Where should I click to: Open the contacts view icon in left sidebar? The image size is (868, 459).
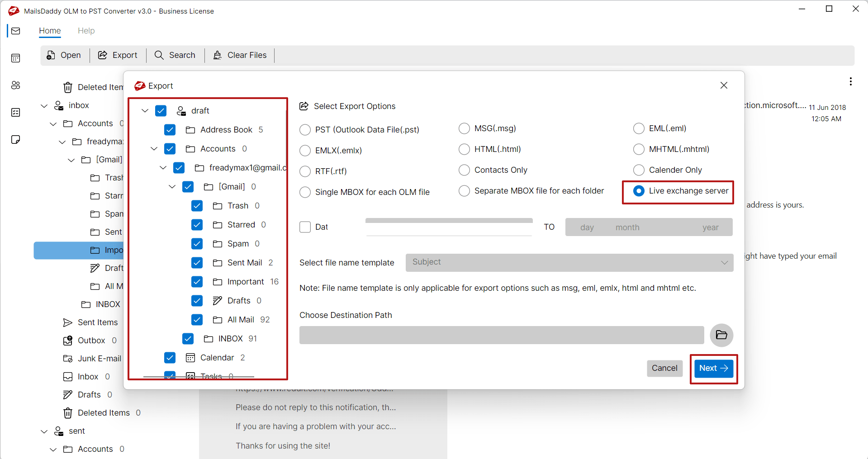pyautogui.click(x=16, y=85)
